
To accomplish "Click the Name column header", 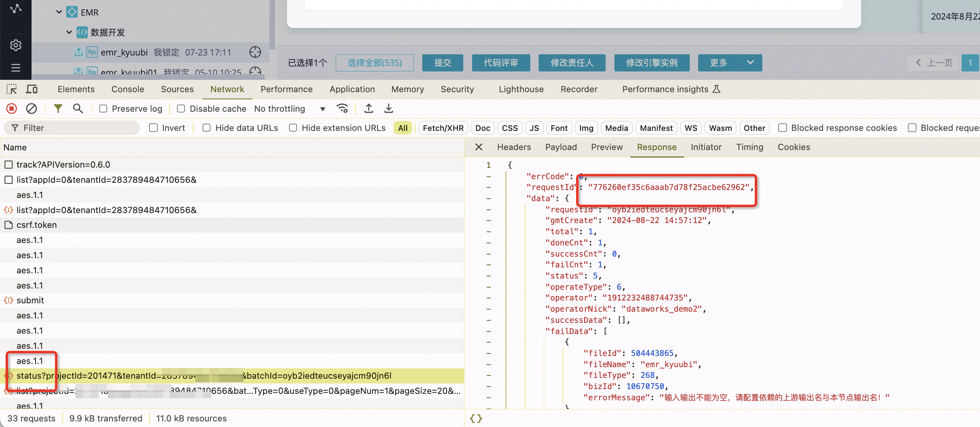I will click(232, 147).
